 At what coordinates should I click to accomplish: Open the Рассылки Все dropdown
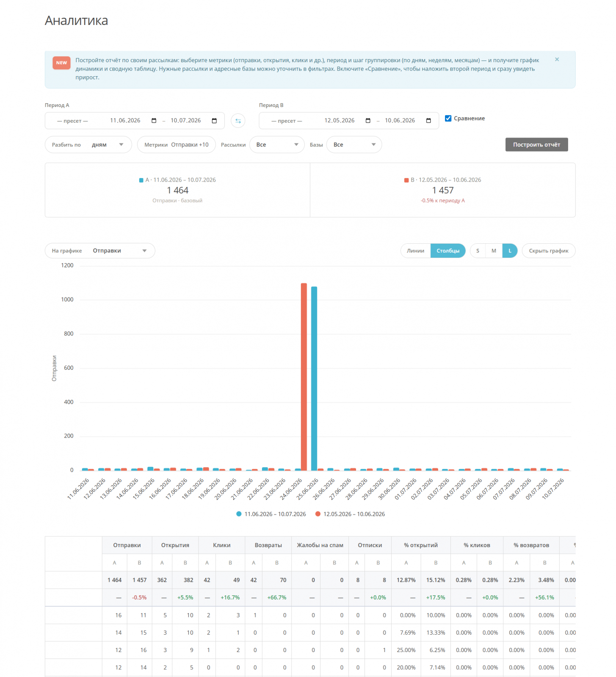point(277,145)
